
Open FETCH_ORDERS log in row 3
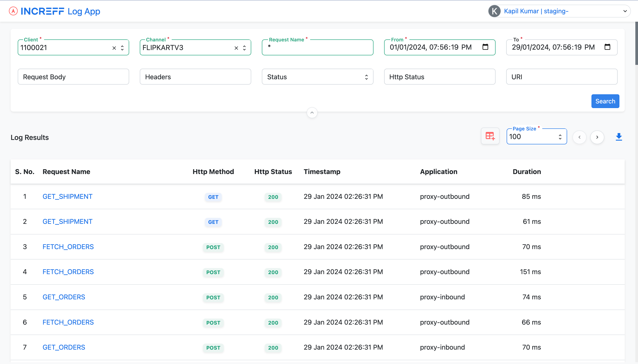[68, 247]
